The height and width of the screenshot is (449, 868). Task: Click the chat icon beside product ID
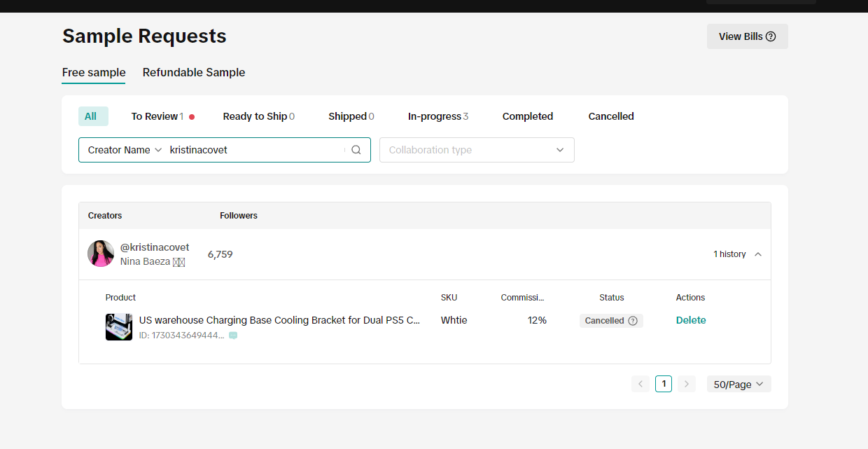pyautogui.click(x=233, y=336)
